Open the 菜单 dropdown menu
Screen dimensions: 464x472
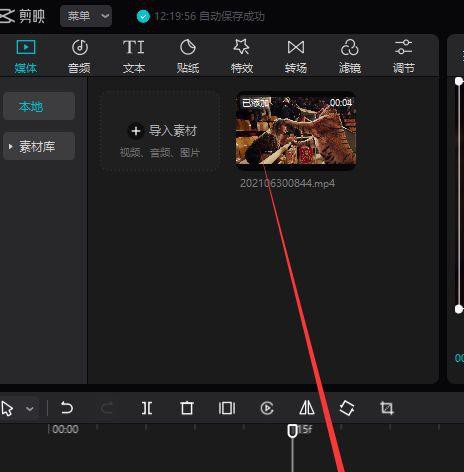pos(86,16)
